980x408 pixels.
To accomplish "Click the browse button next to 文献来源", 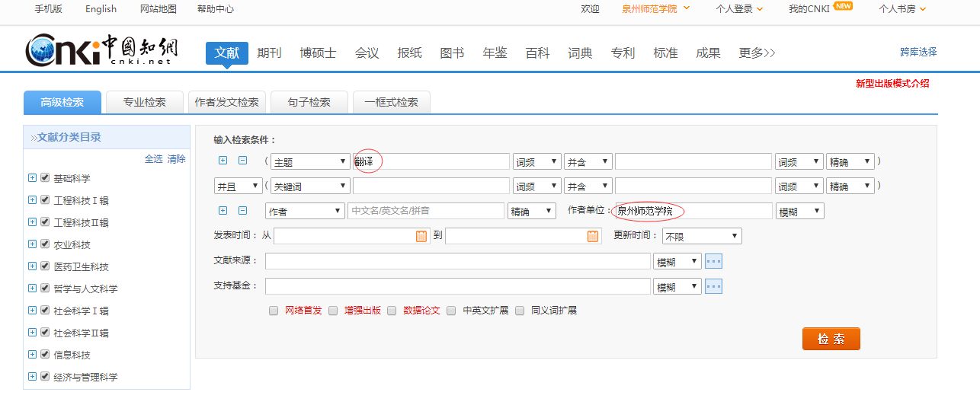I will tap(713, 262).
